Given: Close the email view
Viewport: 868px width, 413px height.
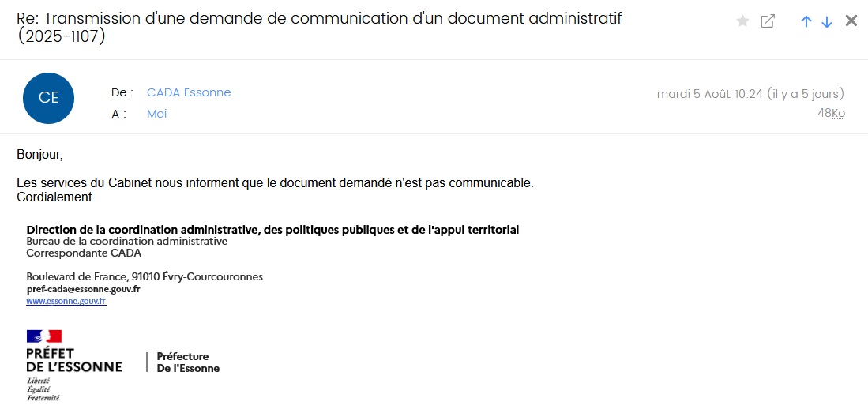Looking at the screenshot, I should coord(851,21).
